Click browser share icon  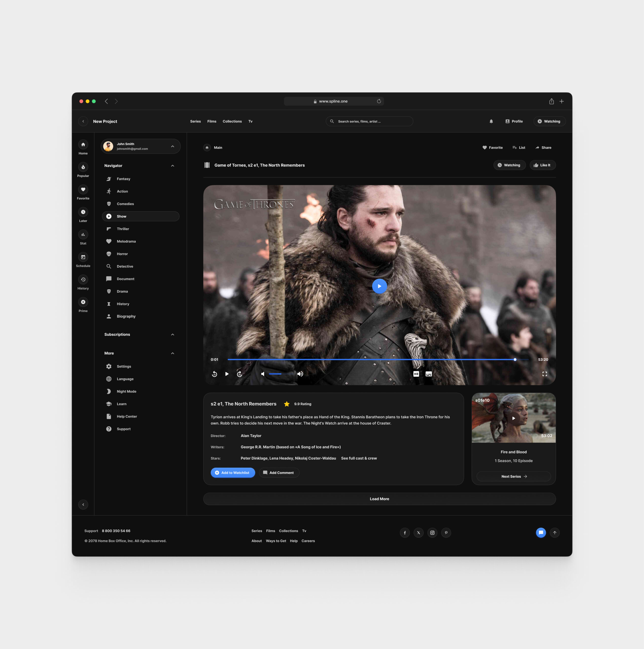[x=552, y=101]
